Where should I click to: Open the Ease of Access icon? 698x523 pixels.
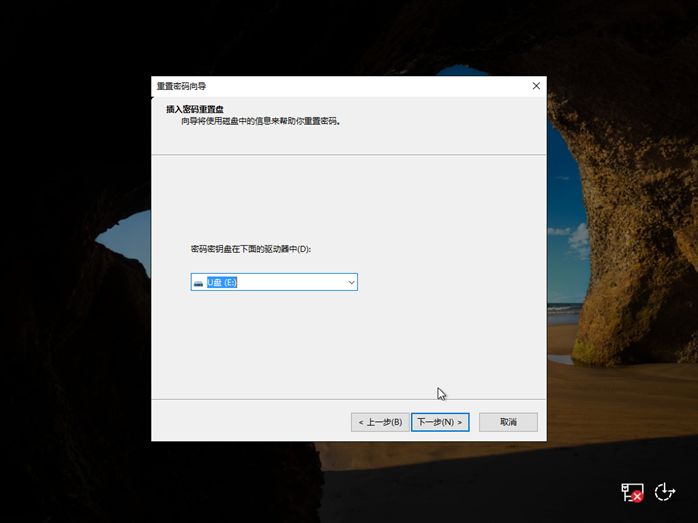coord(665,491)
